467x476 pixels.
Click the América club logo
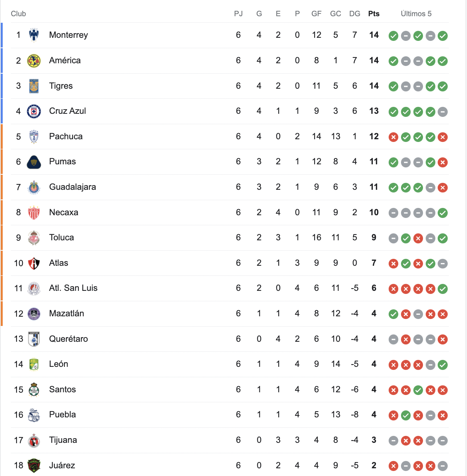click(x=34, y=61)
